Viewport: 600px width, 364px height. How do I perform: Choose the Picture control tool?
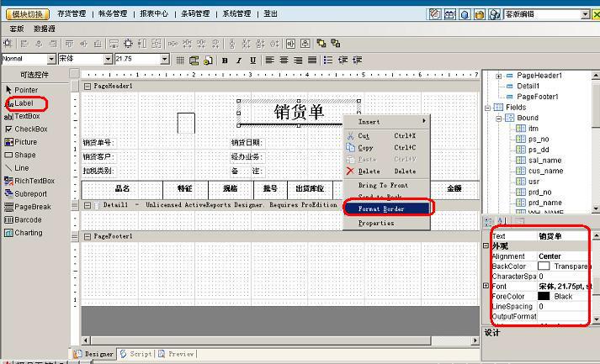tap(25, 142)
